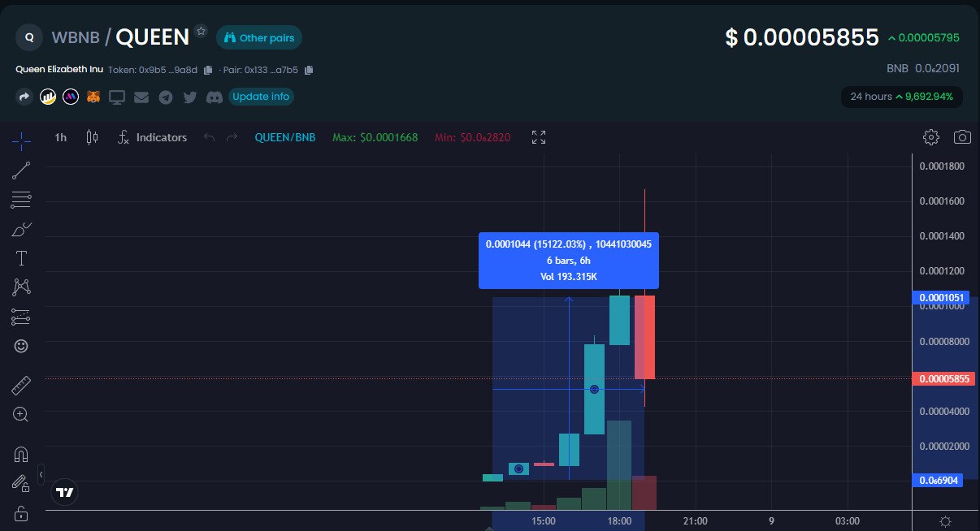Click the Queen Elizabeth Inu token name

click(59, 70)
